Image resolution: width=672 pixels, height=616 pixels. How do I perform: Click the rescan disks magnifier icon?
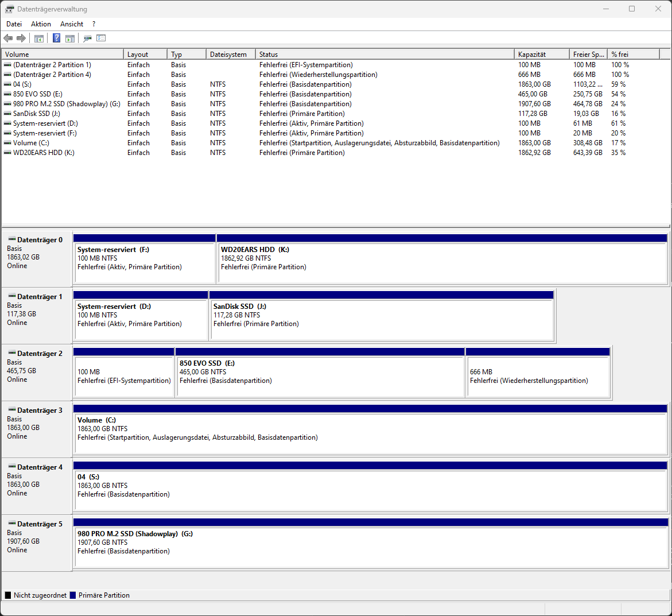point(87,38)
